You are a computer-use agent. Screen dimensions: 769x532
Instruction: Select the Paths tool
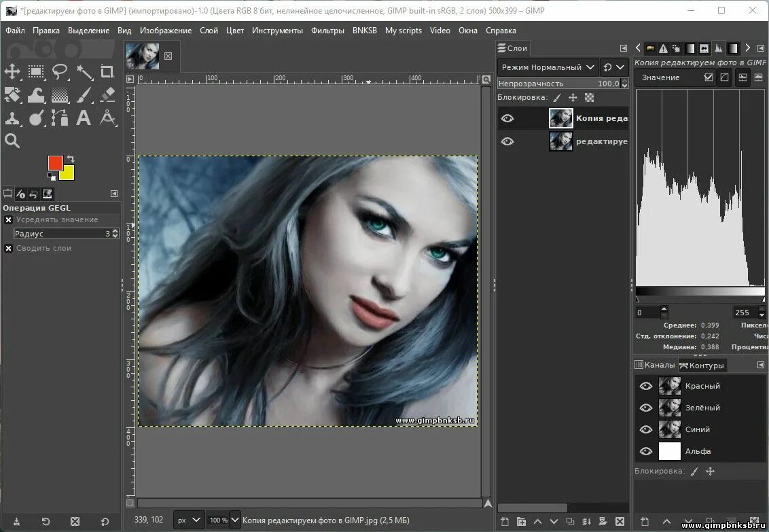pos(60,118)
